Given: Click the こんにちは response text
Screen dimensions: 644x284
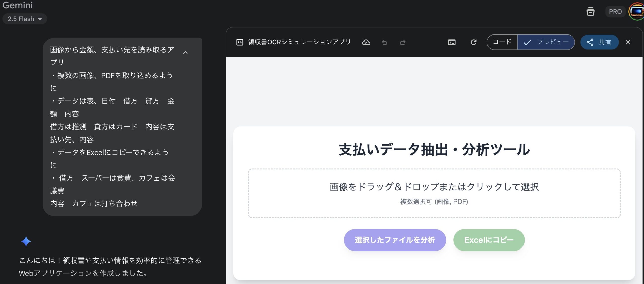Looking at the screenshot, I should coord(110,267).
